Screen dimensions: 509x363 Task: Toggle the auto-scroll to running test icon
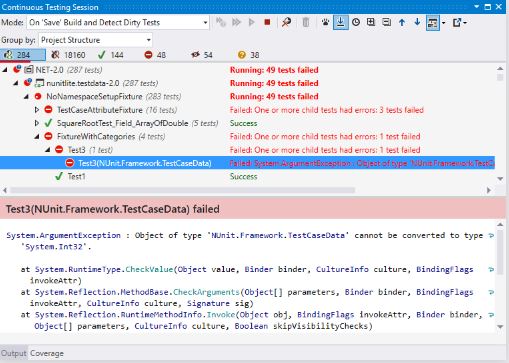pyautogui.click(x=341, y=22)
